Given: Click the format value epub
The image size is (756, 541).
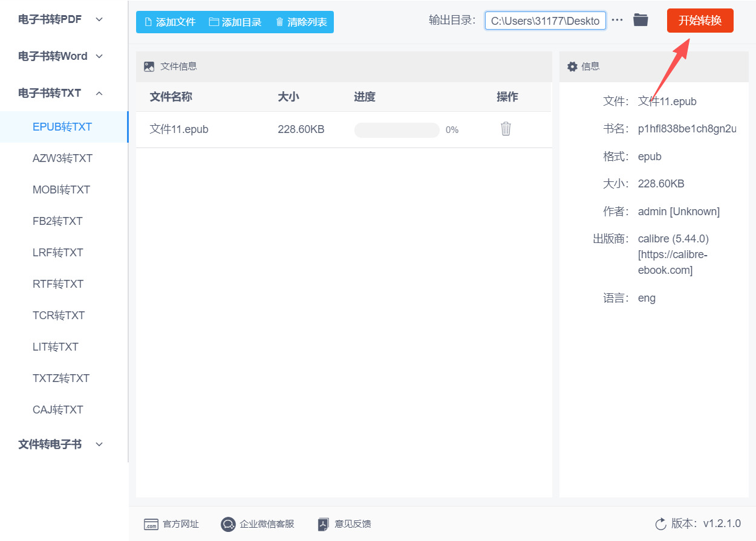Looking at the screenshot, I should [x=650, y=157].
